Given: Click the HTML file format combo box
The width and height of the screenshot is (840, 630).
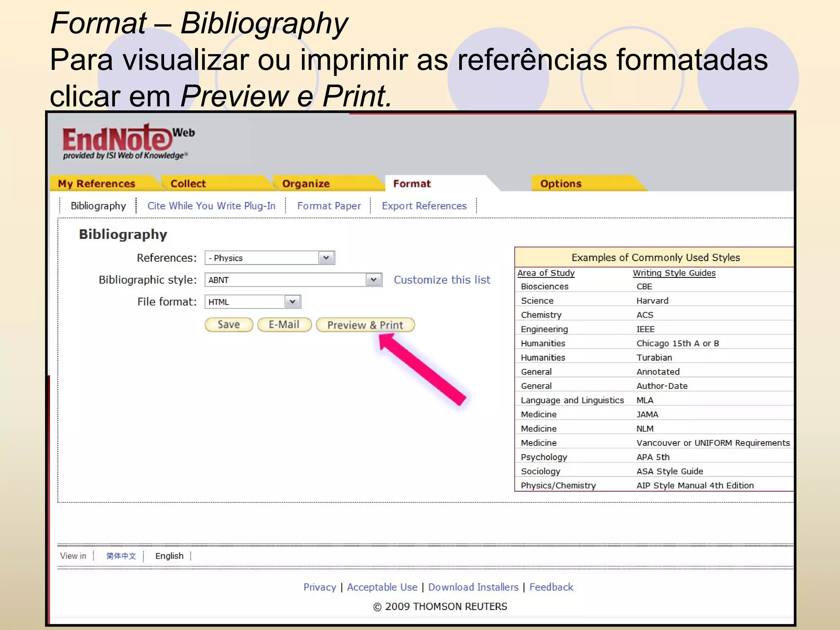Looking at the screenshot, I should click(x=253, y=302).
